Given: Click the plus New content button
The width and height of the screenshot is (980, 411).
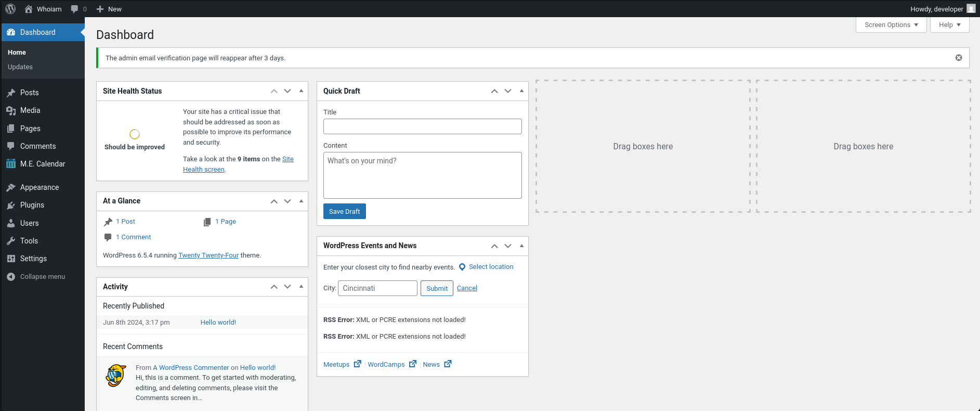Looking at the screenshot, I should pyautogui.click(x=109, y=9).
